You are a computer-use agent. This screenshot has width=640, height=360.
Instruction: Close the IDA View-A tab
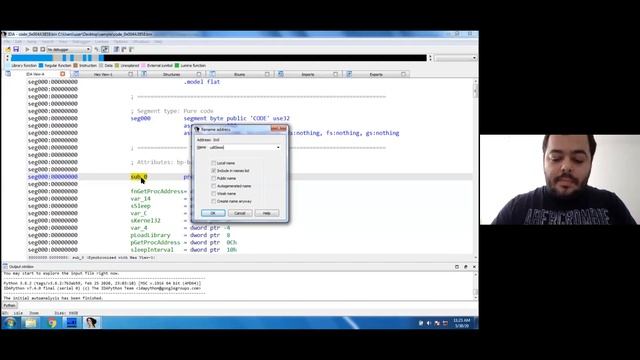point(62,74)
